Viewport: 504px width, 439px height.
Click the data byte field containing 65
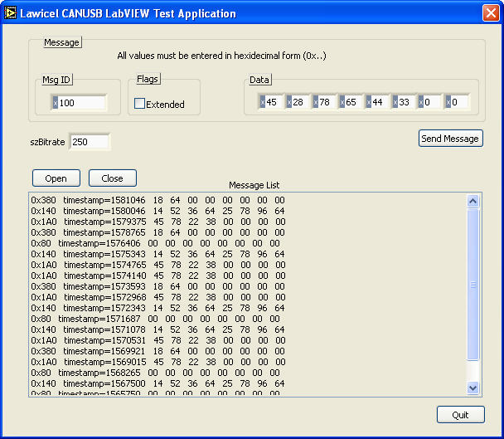354,103
